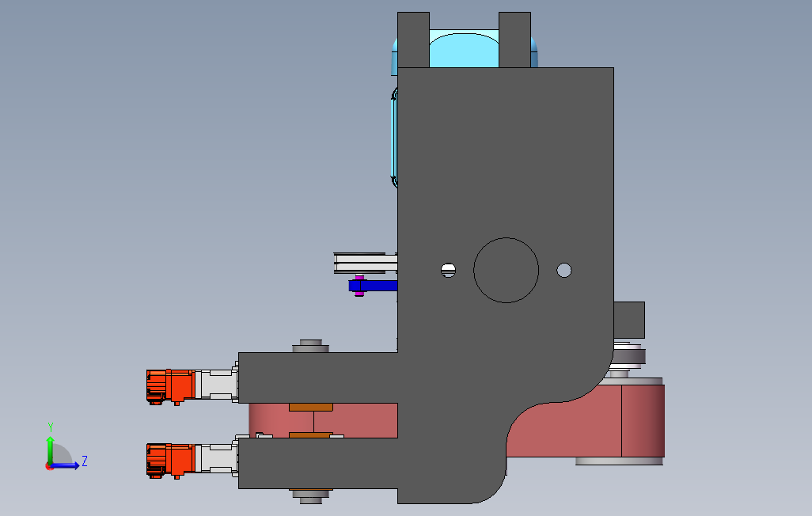Click the blue Z axis arrow of the triad
Screen dimensions: 812x516
point(66,466)
